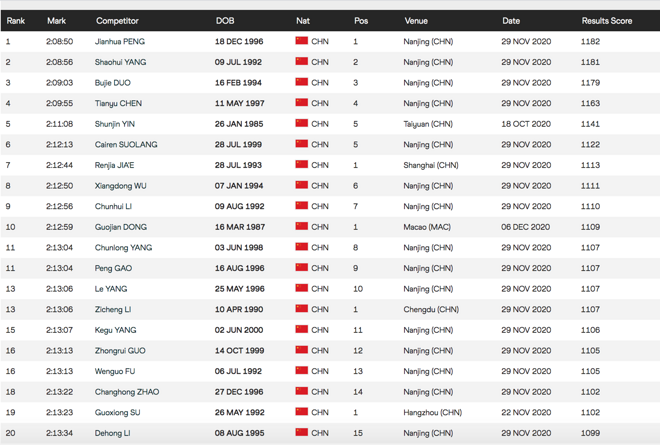Click the Competitor column header
This screenshot has height=445, width=660.
tap(117, 21)
